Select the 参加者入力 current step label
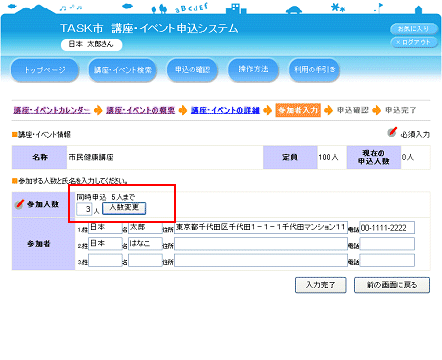This screenshot has width=442, height=360. (298, 110)
